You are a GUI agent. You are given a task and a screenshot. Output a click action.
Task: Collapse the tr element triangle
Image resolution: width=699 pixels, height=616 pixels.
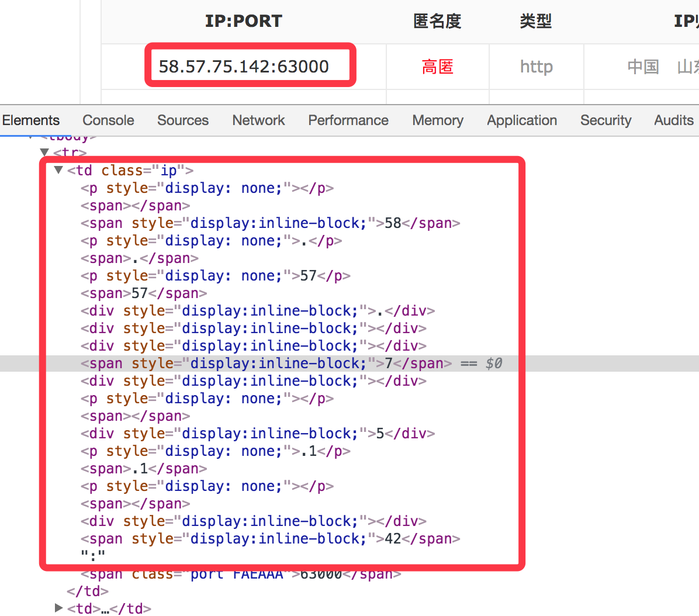tap(44, 153)
